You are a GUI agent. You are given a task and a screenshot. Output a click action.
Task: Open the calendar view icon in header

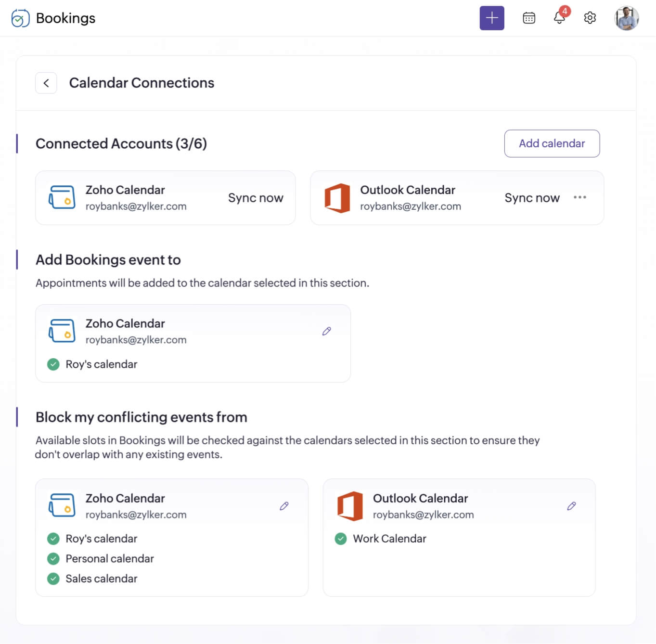pyautogui.click(x=529, y=18)
